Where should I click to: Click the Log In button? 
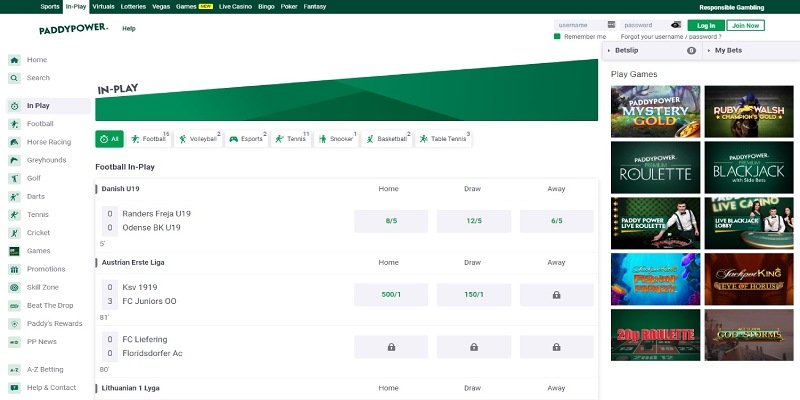(706, 26)
